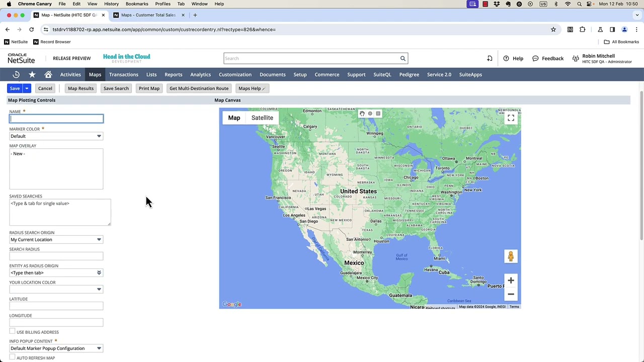
Task: Open the Create New icon in header
Action: [490, 58]
